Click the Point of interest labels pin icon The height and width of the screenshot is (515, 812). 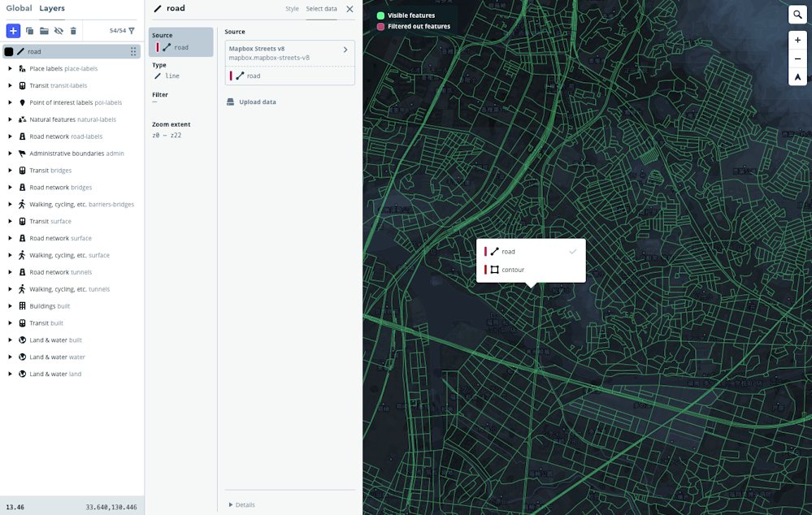[x=22, y=102]
